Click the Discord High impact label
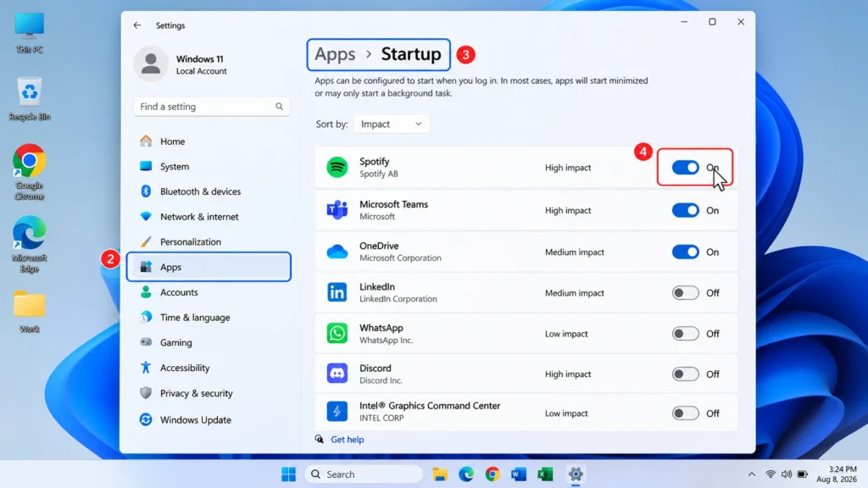Viewport: 868px width, 488px height. (567, 374)
